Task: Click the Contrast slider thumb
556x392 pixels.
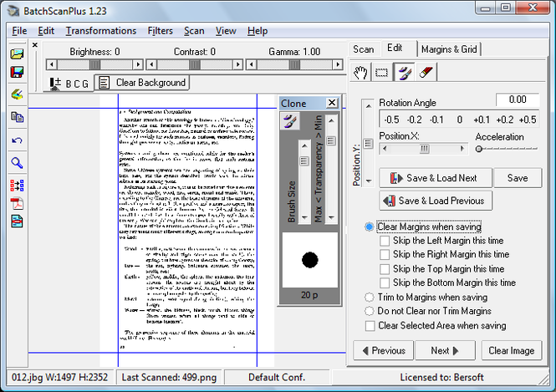Action: [194, 64]
